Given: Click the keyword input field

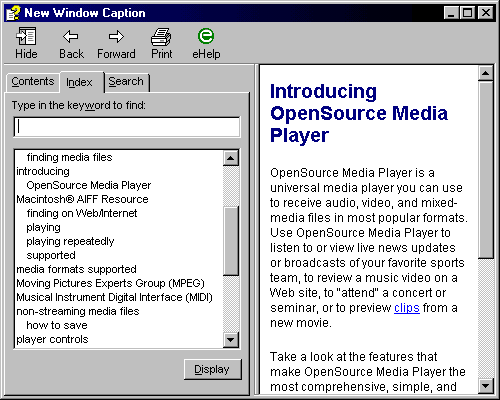Looking at the screenshot, I should click(127, 127).
